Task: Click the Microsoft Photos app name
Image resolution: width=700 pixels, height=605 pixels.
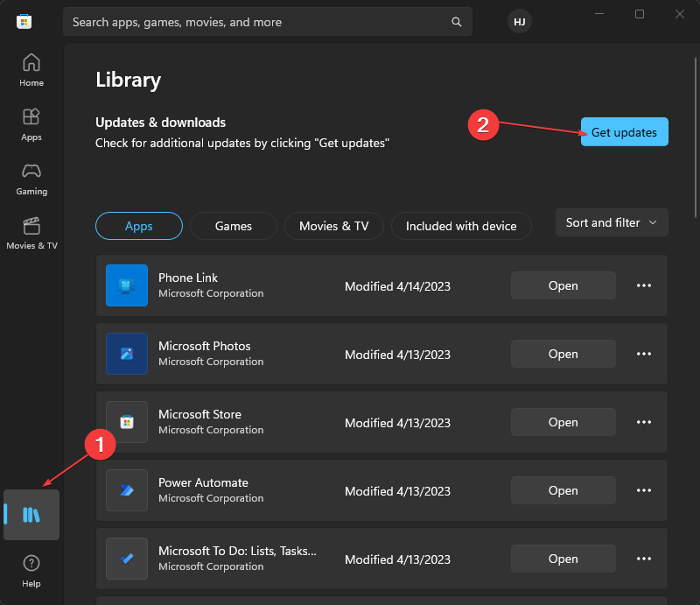Action: point(205,346)
